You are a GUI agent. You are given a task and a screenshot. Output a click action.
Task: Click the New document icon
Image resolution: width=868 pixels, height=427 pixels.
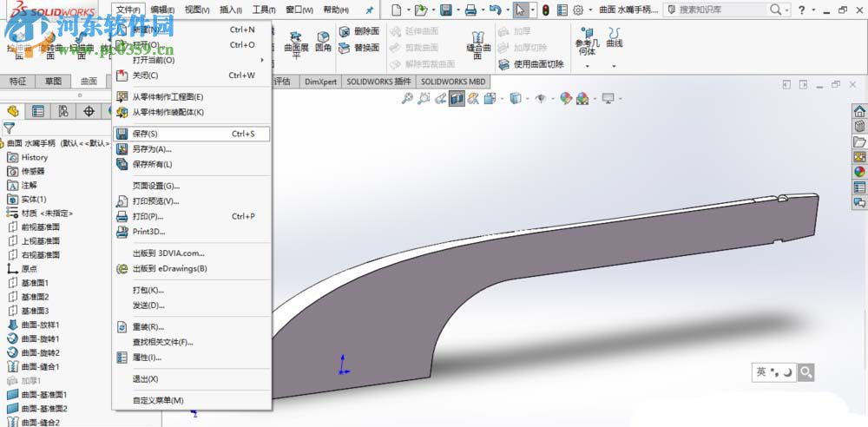pyautogui.click(x=396, y=10)
